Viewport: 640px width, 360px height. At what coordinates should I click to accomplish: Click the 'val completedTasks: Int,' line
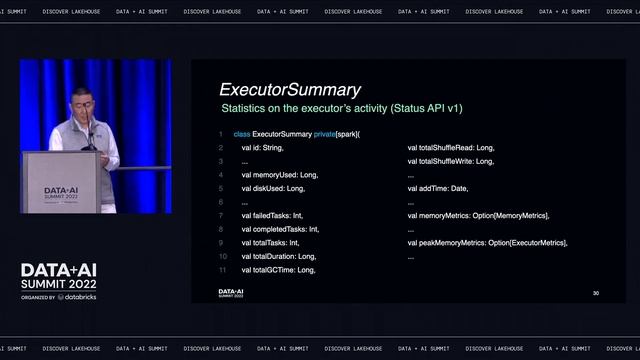(x=280, y=229)
